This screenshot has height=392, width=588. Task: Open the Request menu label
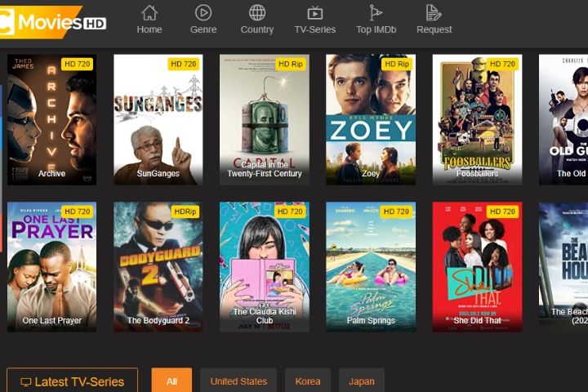434,29
